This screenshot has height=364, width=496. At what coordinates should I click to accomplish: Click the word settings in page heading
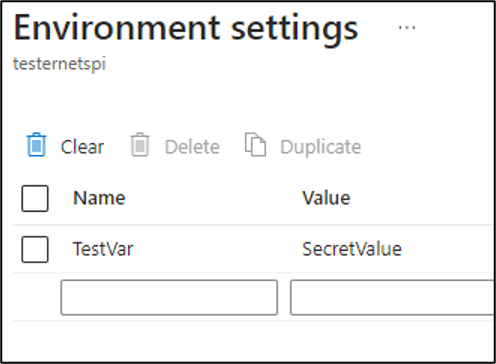pyautogui.click(x=295, y=31)
